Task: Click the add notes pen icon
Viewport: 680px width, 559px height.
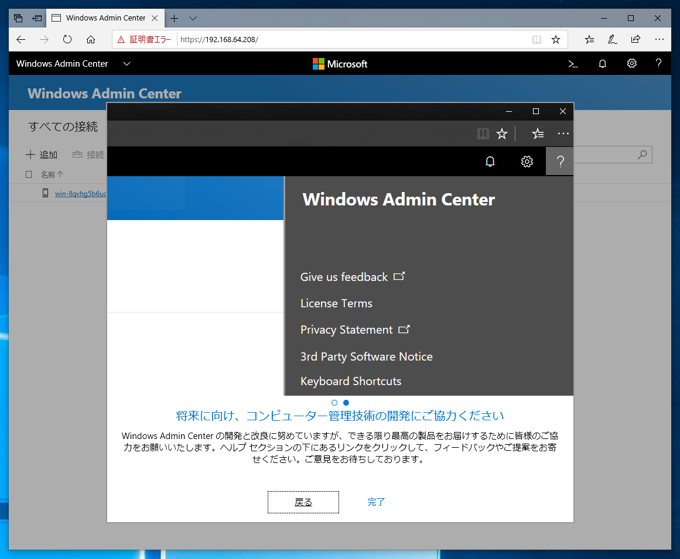Action: tap(612, 40)
